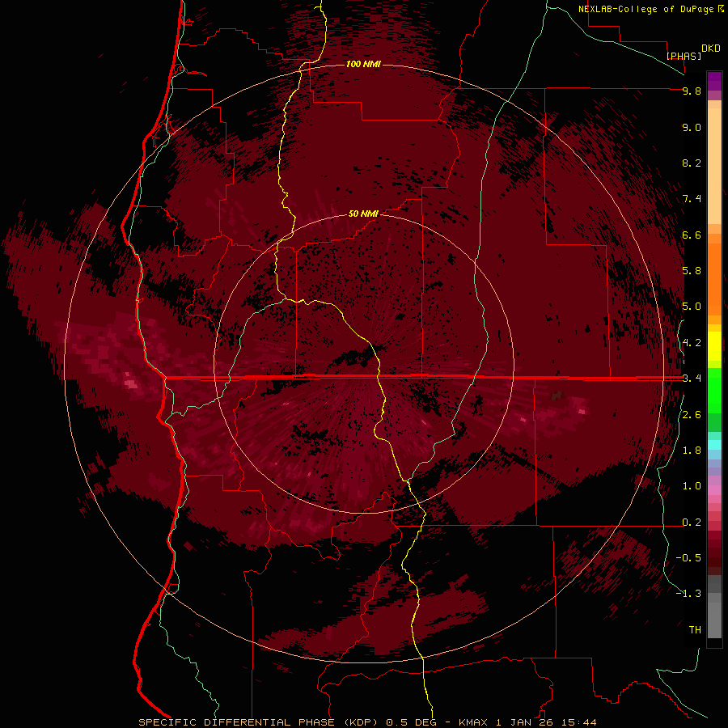Click the 8.2 scale value
Screen dimensions: 728x728
point(692,163)
